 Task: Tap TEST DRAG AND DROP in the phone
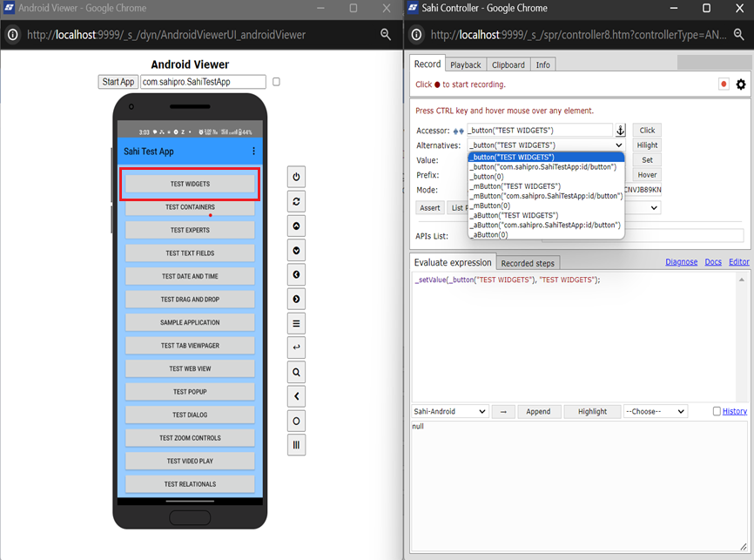pos(190,300)
